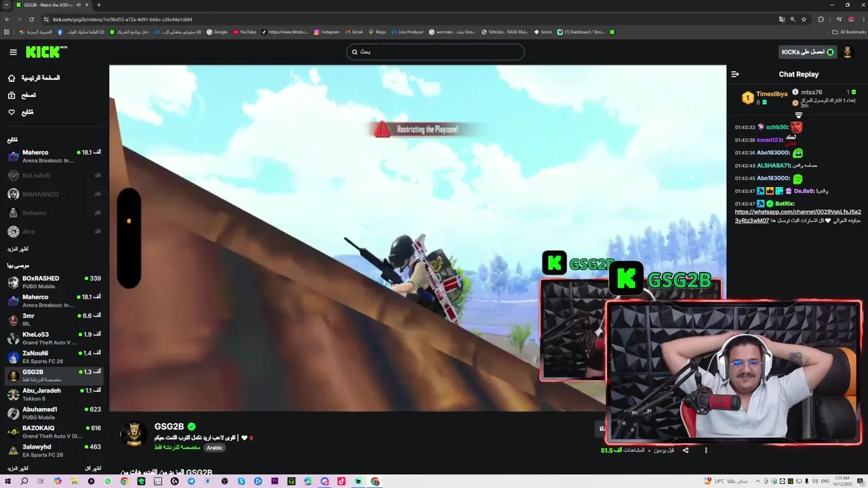This screenshot has width=868, height=488.
Task: Open the botrix bookmark
Action: click(543, 32)
